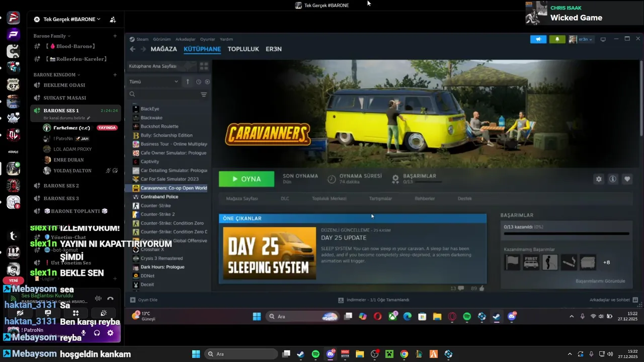The height and width of the screenshot is (362, 644).
Task: Open Spotify from the bottom taskbar
Action: tap(315, 354)
